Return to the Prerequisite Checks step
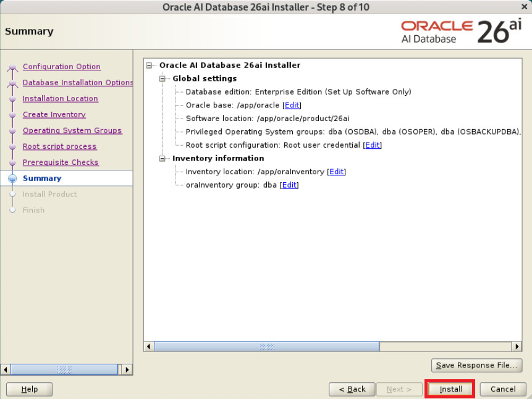This screenshot has width=532, height=399. click(61, 162)
